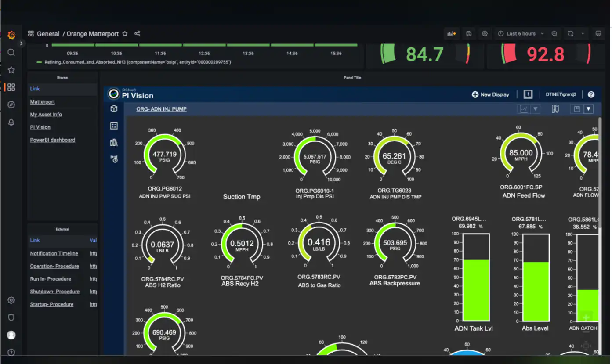Cycle view mode with monitor icon

tap(598, 34)
